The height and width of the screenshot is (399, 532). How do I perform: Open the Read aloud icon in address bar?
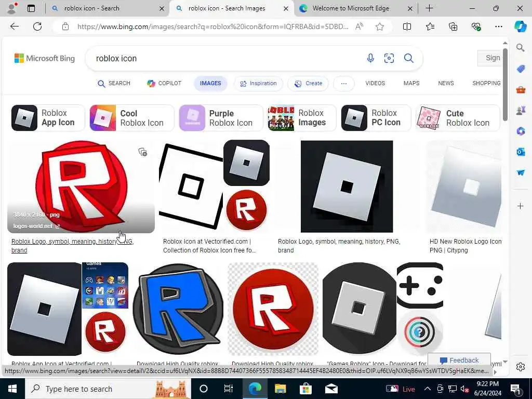click(359, 26)
